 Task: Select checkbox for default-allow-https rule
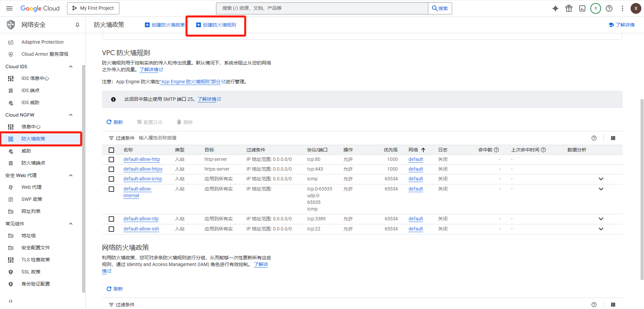point(111,169)
